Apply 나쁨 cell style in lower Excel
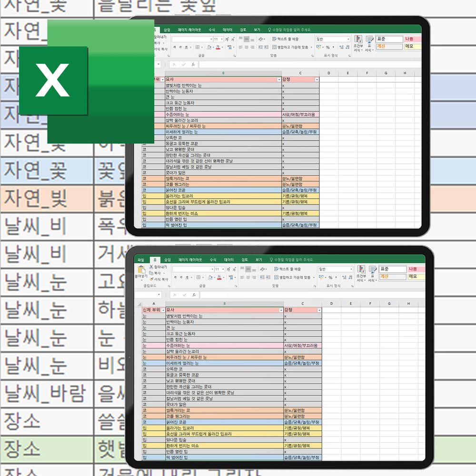This screenshot has height=476, width=476. pyautogui.click(x=416, y=269)
